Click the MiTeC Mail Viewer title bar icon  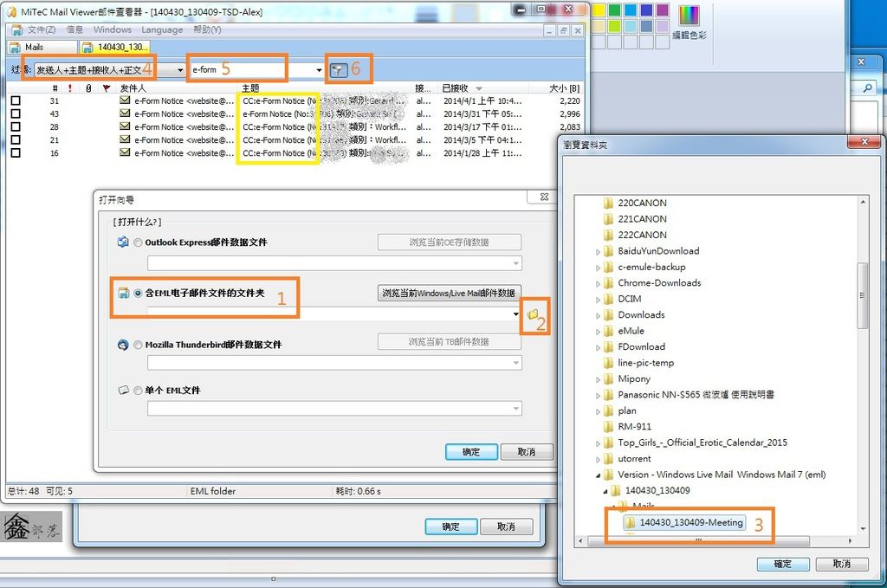[12, 11]
